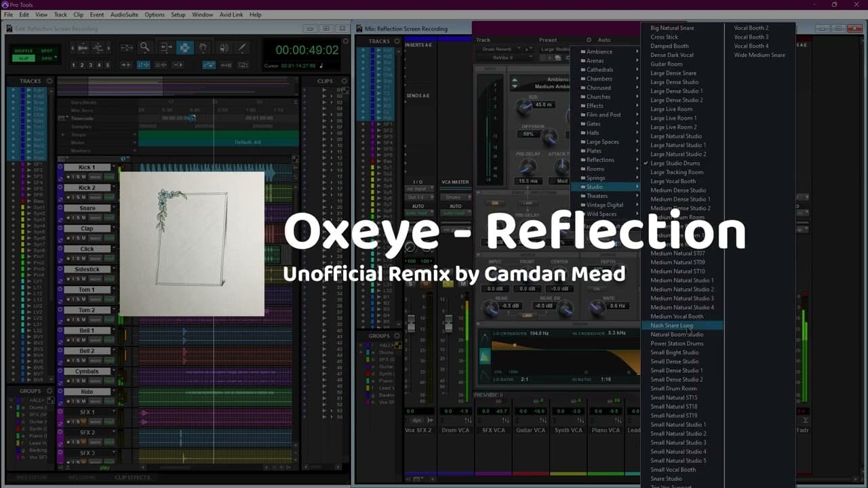Click the Snare track name

(87, 208)
